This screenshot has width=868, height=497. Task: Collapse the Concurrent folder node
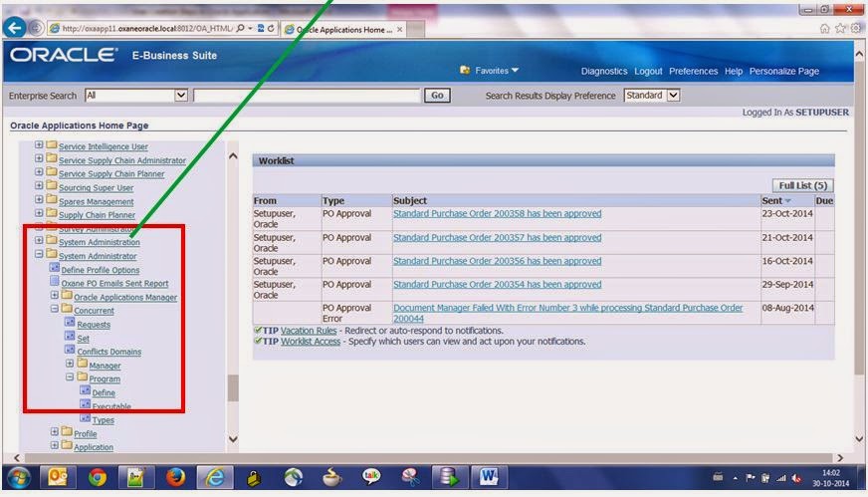pos(54,309)
